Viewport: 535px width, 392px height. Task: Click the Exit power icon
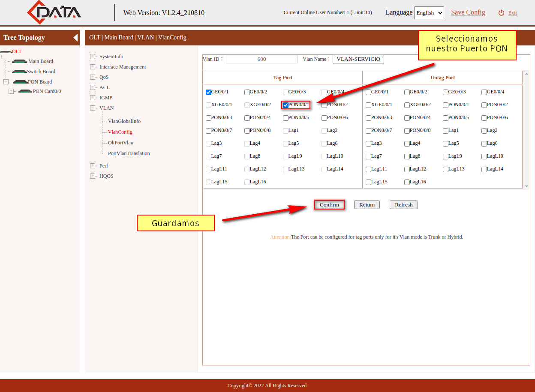(x=501, y=13)
